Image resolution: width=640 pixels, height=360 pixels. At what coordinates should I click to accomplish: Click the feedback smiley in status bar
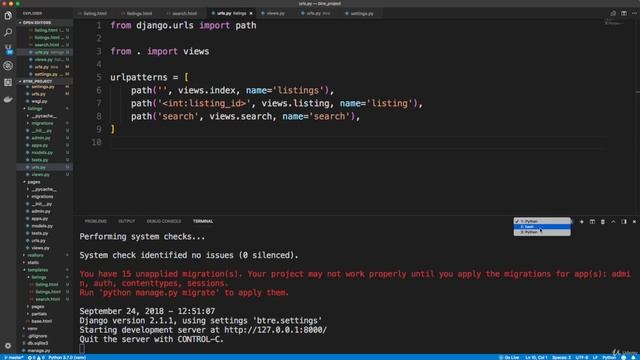[623, 357]
